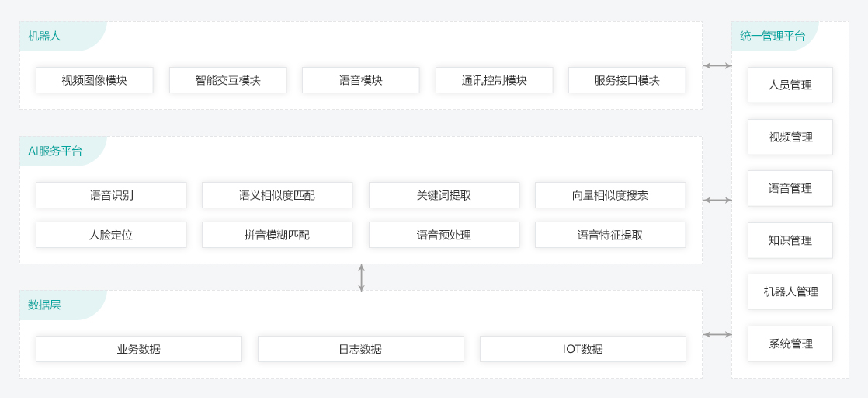Select the 智能交互模块 box
This screenshot has width=868, height=398.
point(227,80)
